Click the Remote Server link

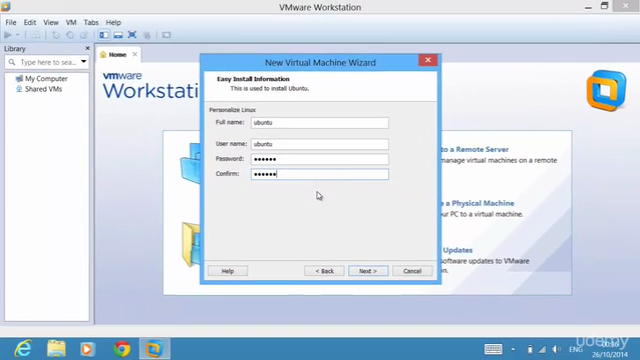pos(475,149)
